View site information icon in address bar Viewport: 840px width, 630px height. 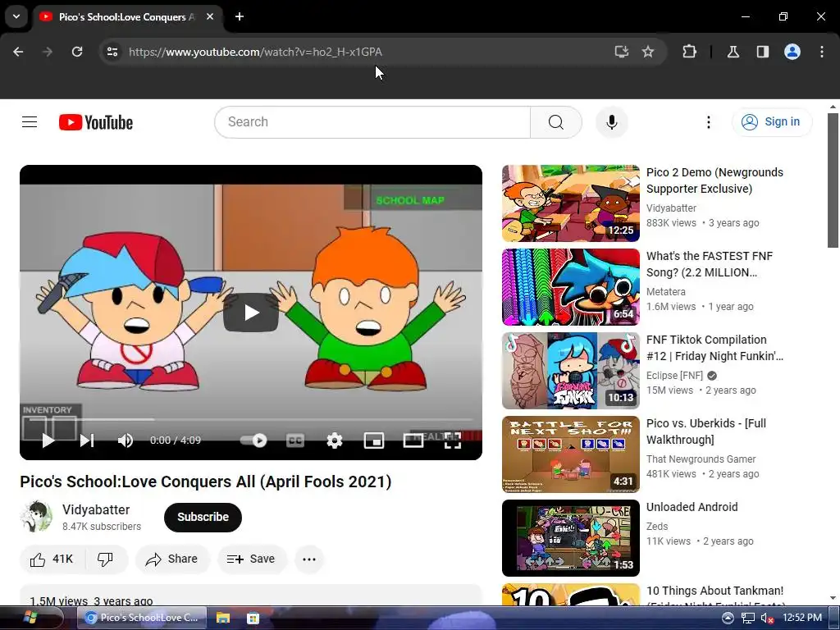(112, 52)
